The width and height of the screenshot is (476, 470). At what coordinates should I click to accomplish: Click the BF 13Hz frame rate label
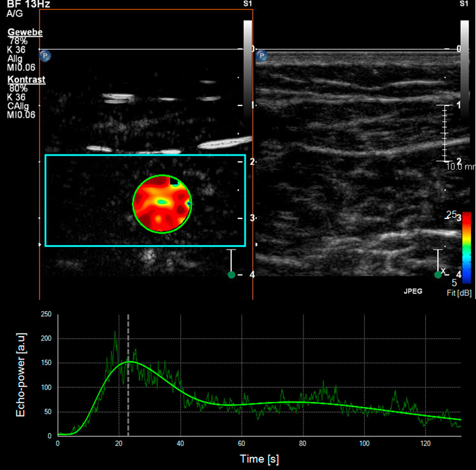(29, 4)
